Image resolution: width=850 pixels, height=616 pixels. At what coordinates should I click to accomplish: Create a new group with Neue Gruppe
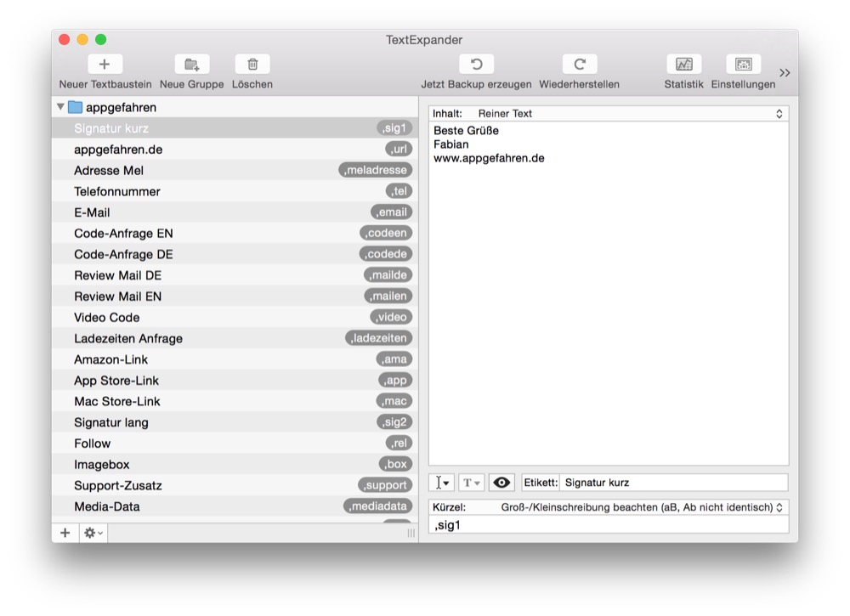(191, 65)
